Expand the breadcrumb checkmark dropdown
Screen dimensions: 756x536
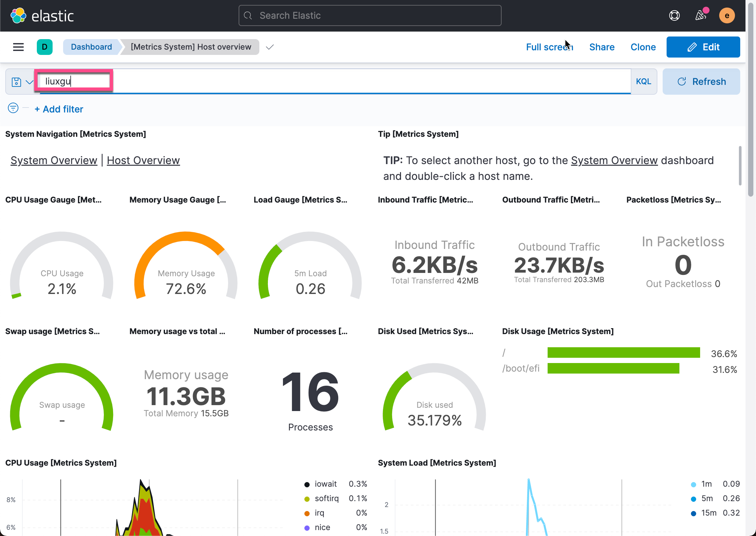point(270,47)
